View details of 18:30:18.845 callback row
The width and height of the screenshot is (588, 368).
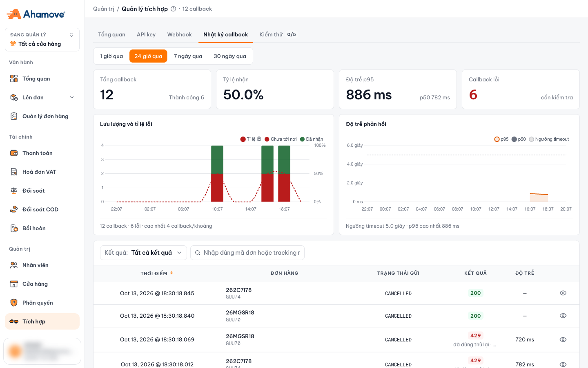[563, 293]
